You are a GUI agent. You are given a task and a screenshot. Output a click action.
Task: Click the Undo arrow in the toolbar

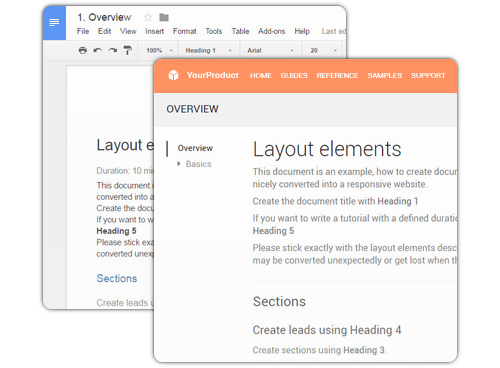(x=98, y=50)
